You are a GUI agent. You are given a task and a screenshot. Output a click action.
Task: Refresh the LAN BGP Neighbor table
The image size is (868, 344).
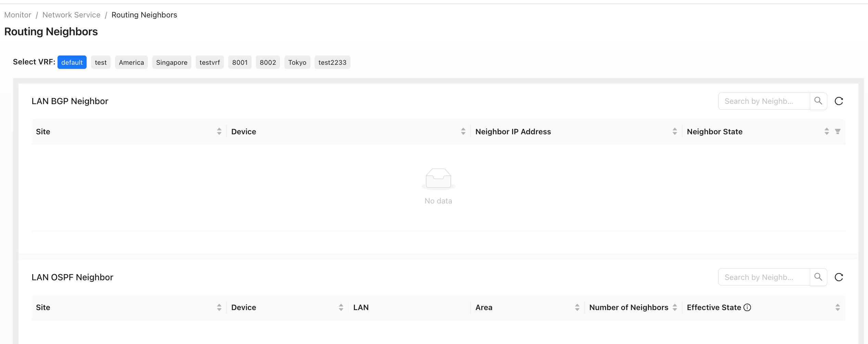click(x=839, y=101)
